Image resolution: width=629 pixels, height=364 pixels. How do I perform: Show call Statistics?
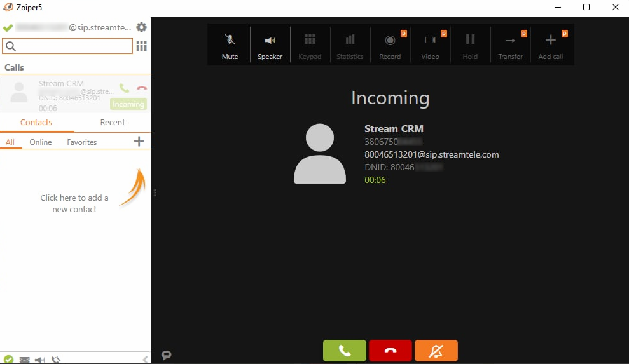click(x=350, y=46)
